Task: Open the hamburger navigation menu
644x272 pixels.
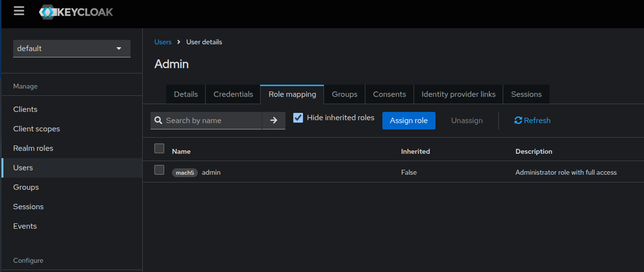Action: 19,11
